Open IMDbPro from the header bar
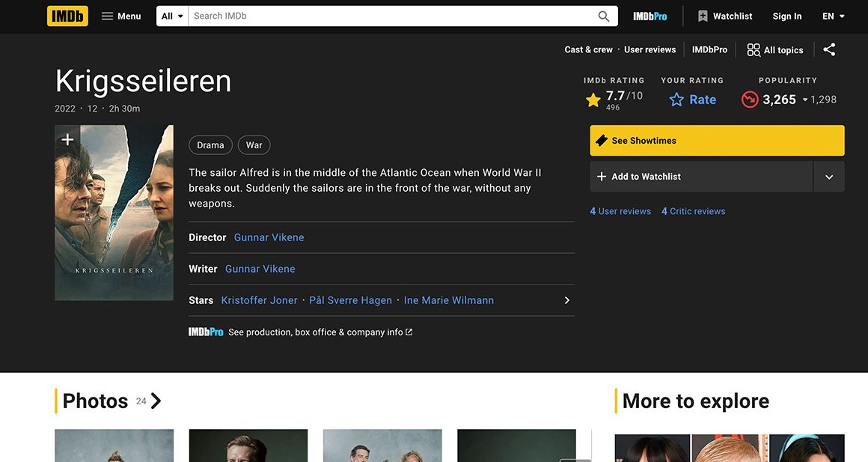This screenshot has height=462, width=868. [650, 16]
